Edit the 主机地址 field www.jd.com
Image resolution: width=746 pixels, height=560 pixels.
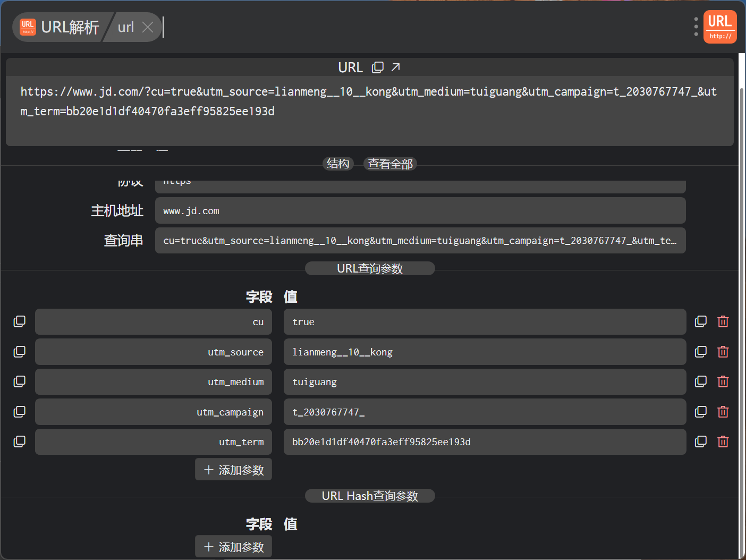(x=420, y=211)
